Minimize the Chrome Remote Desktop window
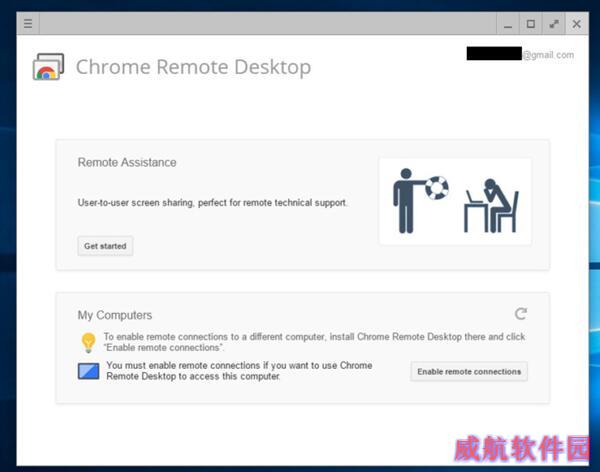Viewport: 600px width, 472px height. (508, 24)
